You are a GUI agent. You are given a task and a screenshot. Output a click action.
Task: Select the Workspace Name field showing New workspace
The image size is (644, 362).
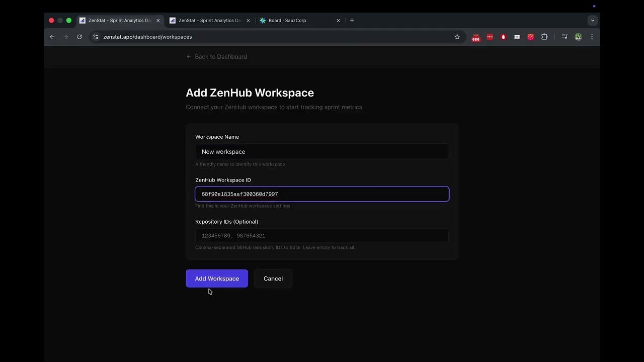click(322, 151)
